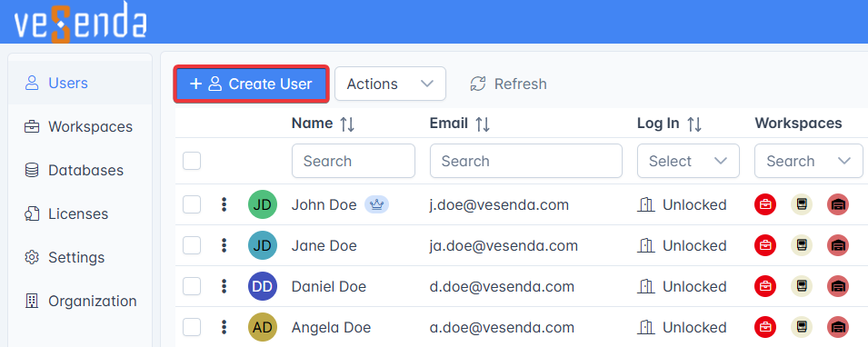Click Angela Doe's AD avatar
The height and width of the screenshot is (347, 868).
263,327
